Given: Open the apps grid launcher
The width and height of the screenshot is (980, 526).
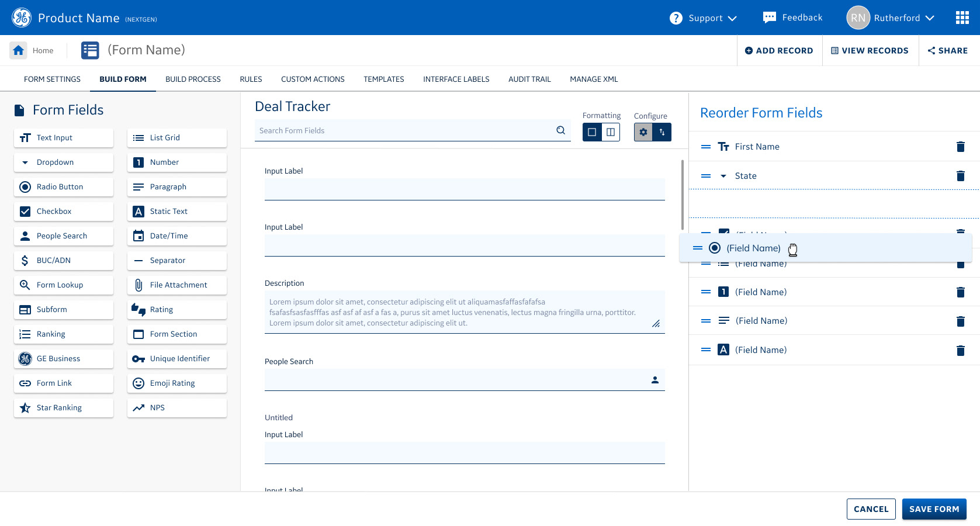Looking at the screenshot, I should 962,18.
